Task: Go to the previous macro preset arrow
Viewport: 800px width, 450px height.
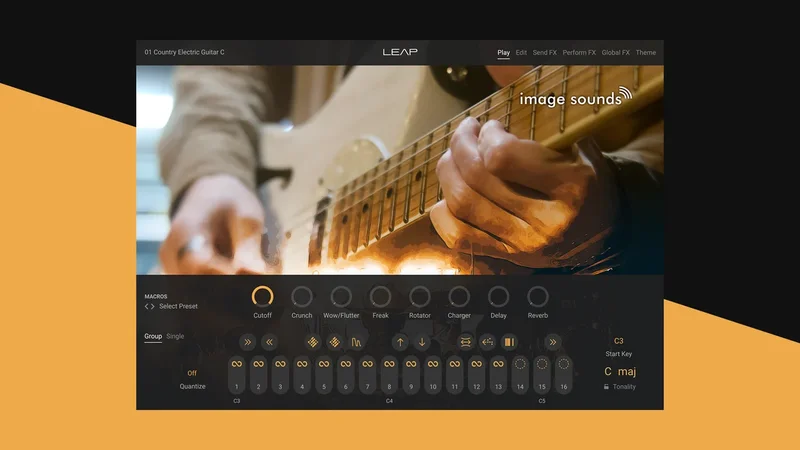Action: [x=146, y=307]
